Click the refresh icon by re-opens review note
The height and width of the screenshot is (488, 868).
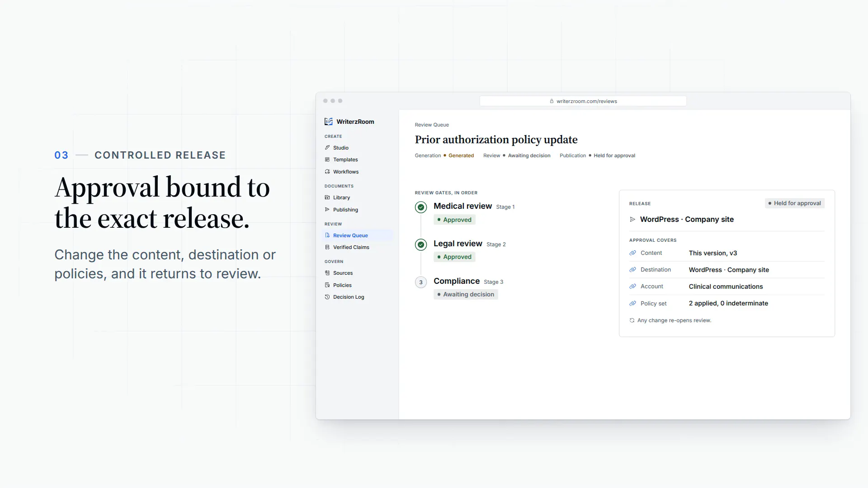(632, 320)
